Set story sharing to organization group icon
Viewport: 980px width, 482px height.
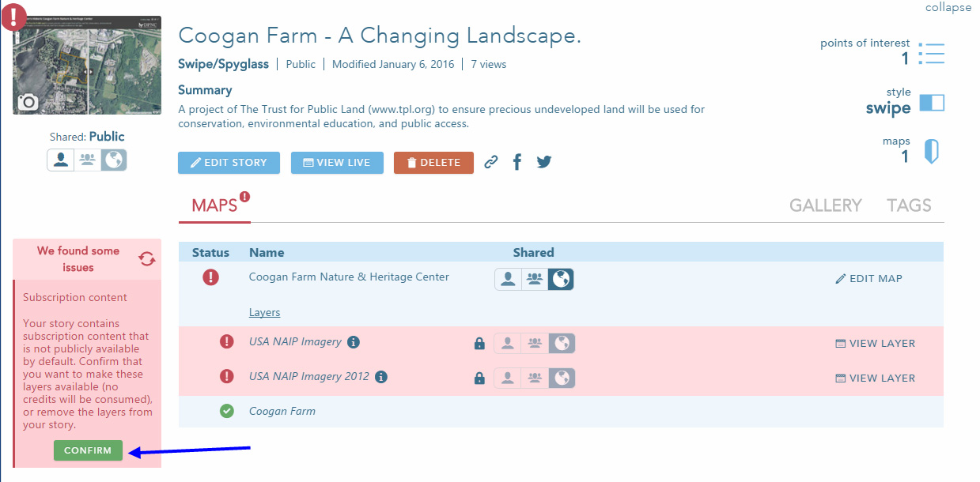click(87, 160)
